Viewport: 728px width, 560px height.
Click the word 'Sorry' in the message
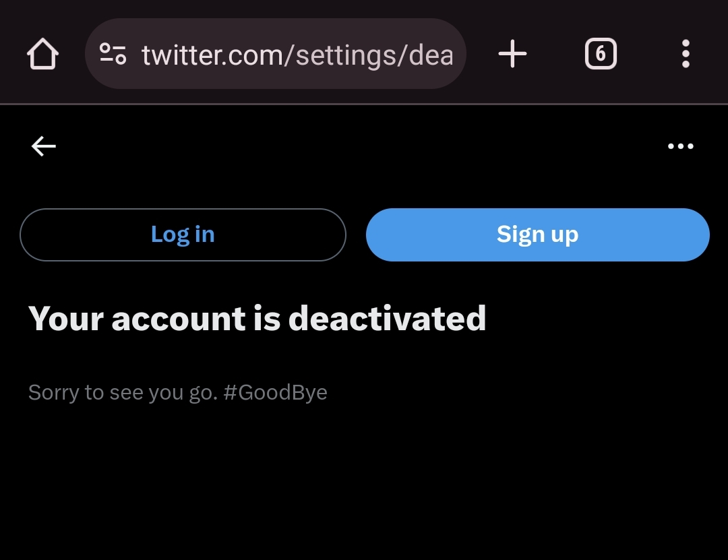pos(53,392)
